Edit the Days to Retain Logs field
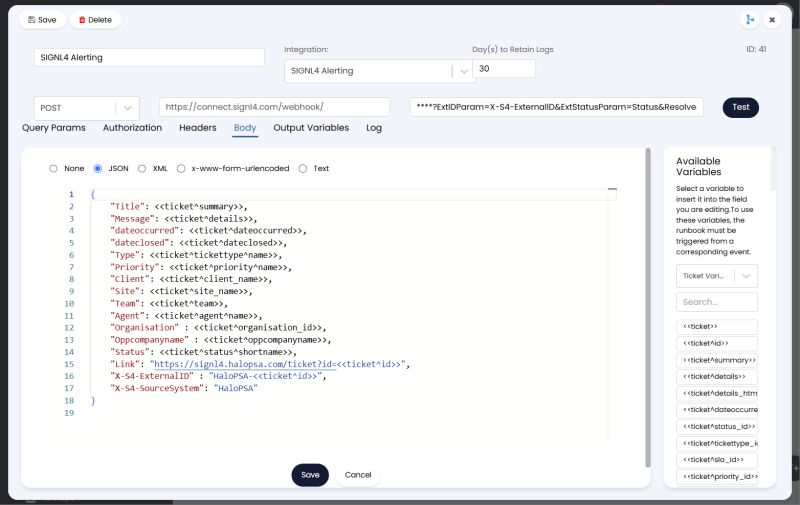This screenshot has height=505, width=800. pos(504,68)
